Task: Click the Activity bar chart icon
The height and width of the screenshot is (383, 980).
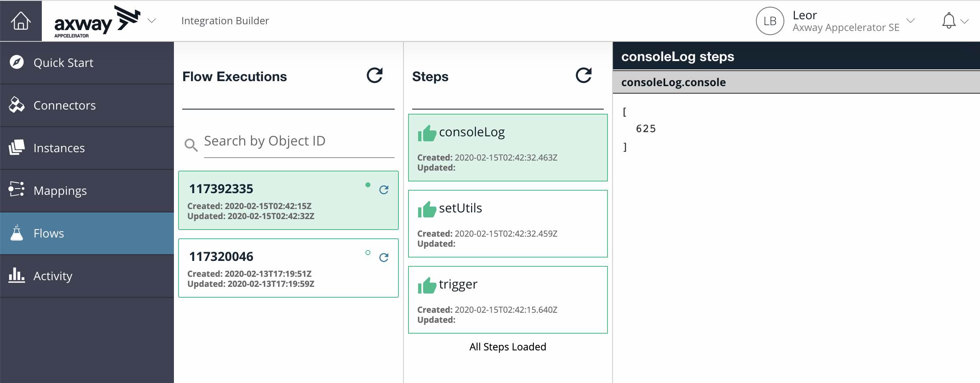Action: pos(17,275)
